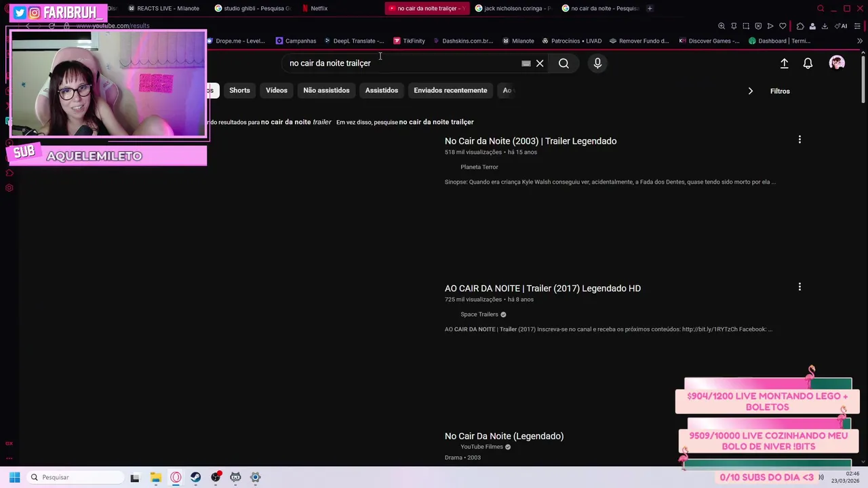Switch to the Netflix browser tab
The image size is (868, 488).
point(315,8)
